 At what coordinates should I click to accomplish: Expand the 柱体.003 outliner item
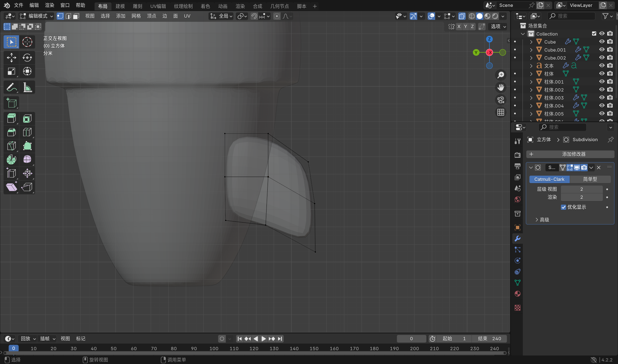pos(531,98)
